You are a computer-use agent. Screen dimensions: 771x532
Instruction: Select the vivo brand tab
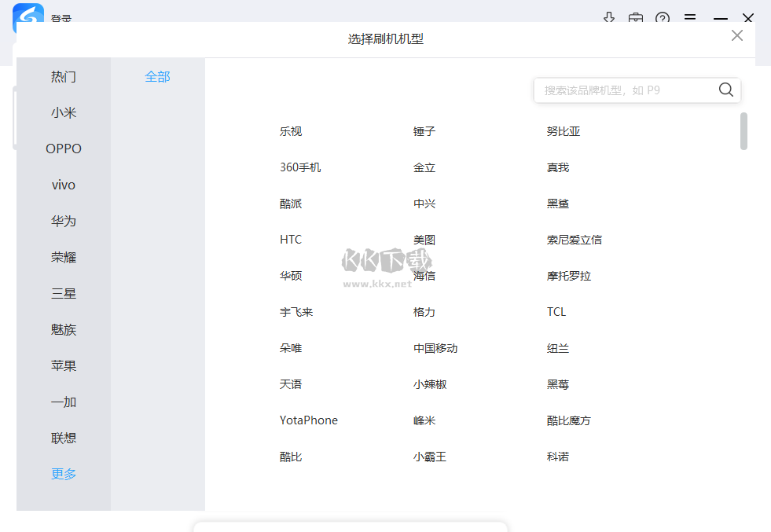pyautogui.click(x=64, y=185)
